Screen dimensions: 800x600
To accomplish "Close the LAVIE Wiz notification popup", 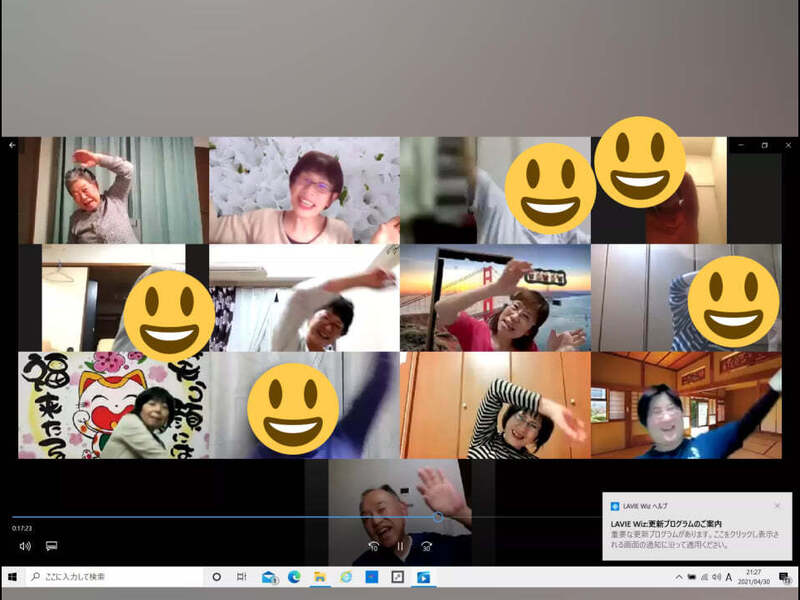I will pos(777,506).
